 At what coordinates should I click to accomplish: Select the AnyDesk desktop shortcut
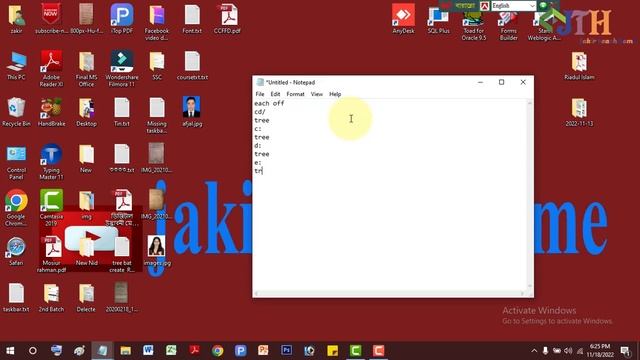(x=403, y=19)
